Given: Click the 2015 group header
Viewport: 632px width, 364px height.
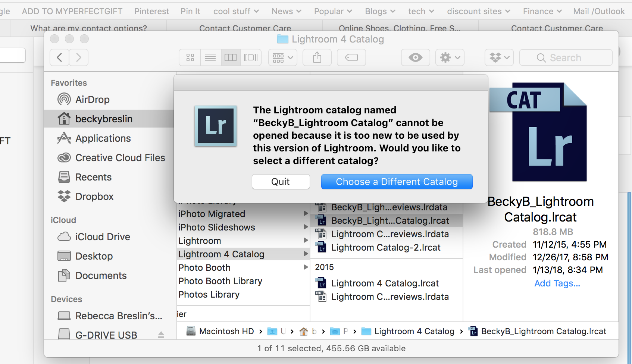Looking at the screenshot, I should tap(325, 267).
